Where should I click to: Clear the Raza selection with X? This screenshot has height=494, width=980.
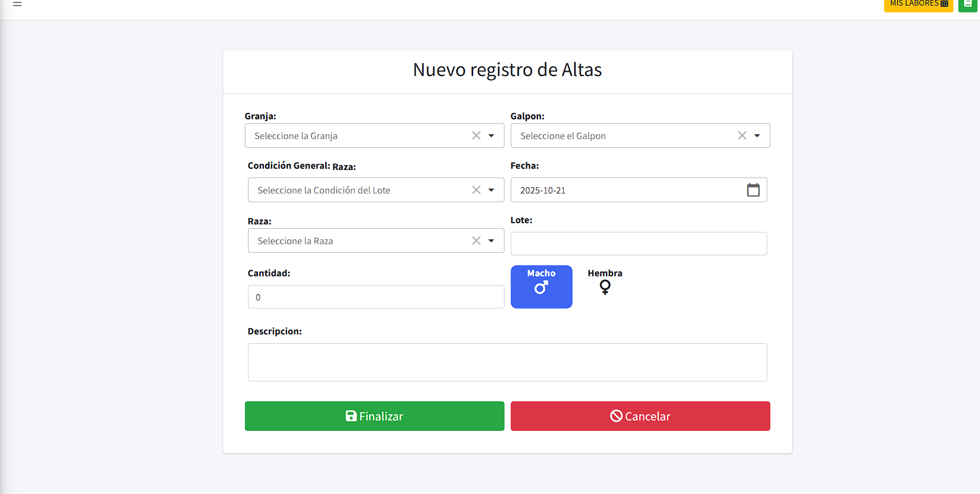476,241
